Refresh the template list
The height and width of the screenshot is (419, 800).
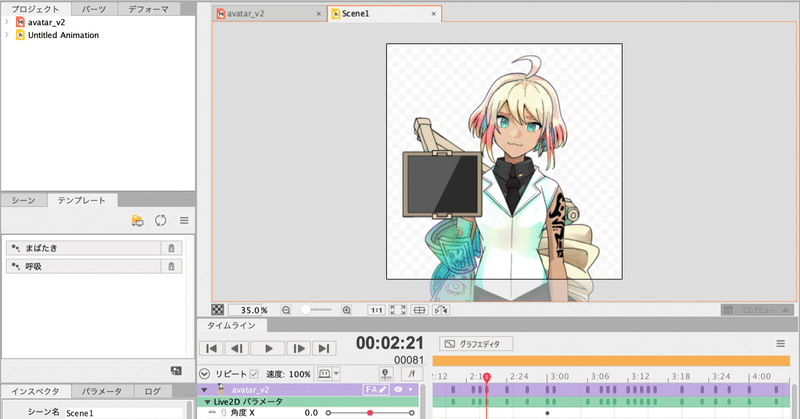point(161,220)
